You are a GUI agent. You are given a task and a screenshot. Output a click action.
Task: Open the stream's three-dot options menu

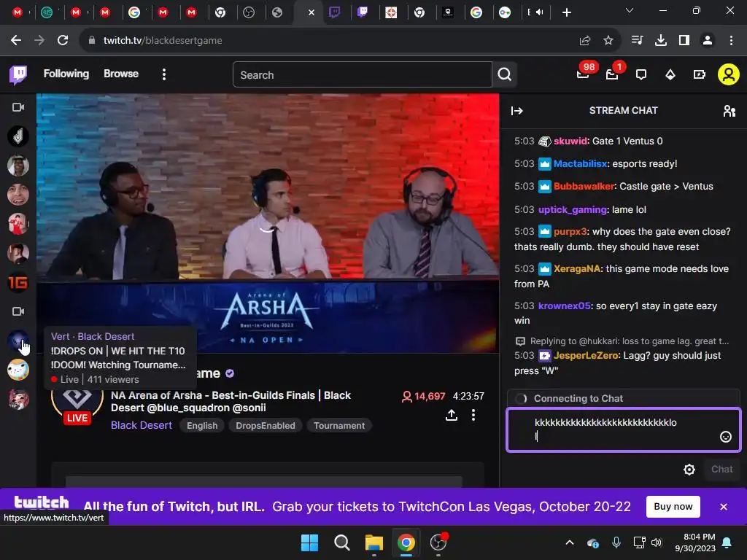[473, 415]
